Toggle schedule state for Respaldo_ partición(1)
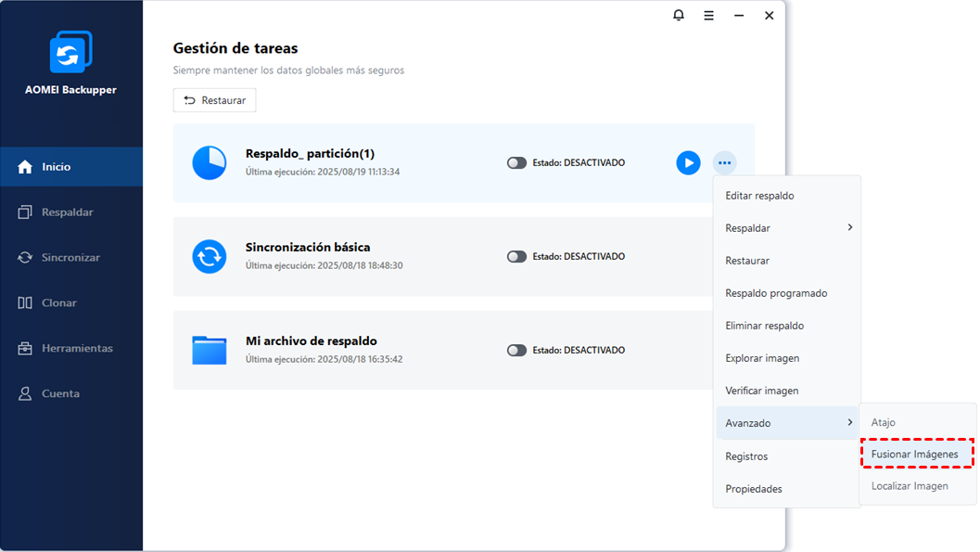980x552 pixels. click(516, 163)
